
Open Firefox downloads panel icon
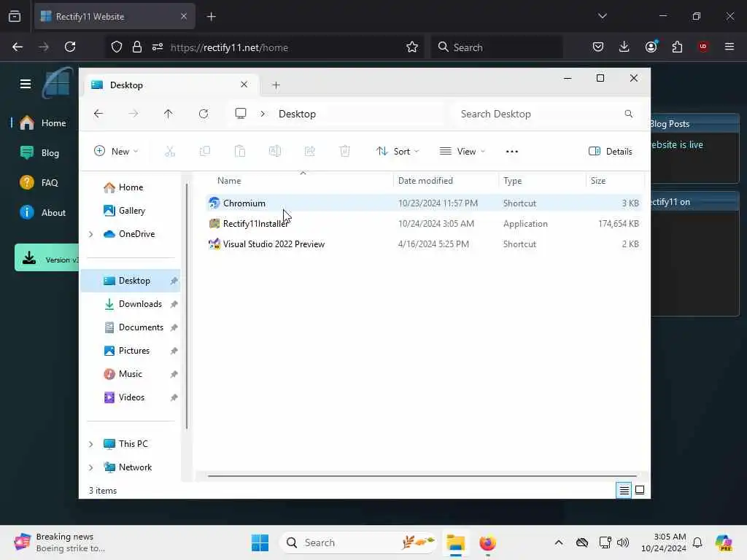click(624, 47)
